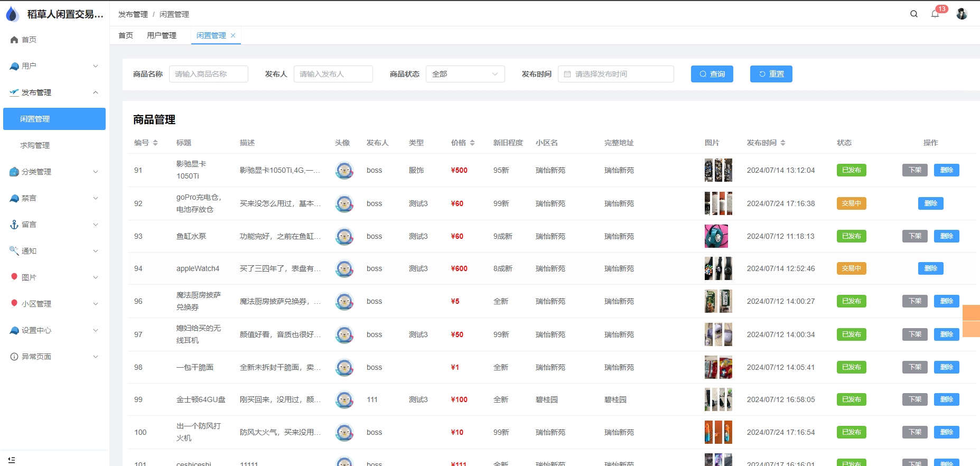Image resolution: width=980 pixels, height=466 pixels.
Task: Click the avatar in row 99
Action: click(x=344, y=399)
